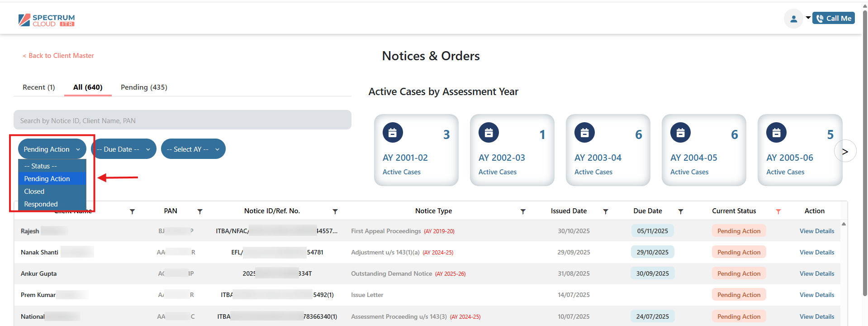
Task: Click the Spectrum Cloud ITR logo
Action: click(x=47, y=20)
